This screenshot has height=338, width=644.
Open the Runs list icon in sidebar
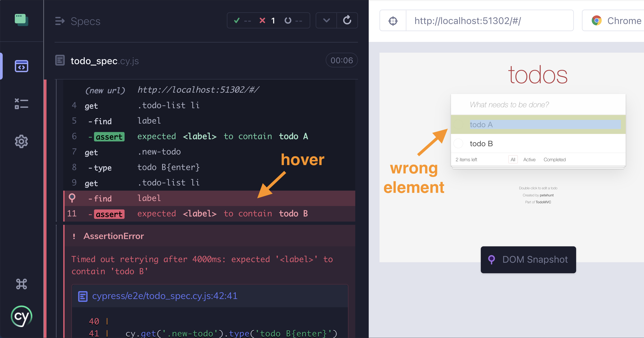[x=22, y=104]
